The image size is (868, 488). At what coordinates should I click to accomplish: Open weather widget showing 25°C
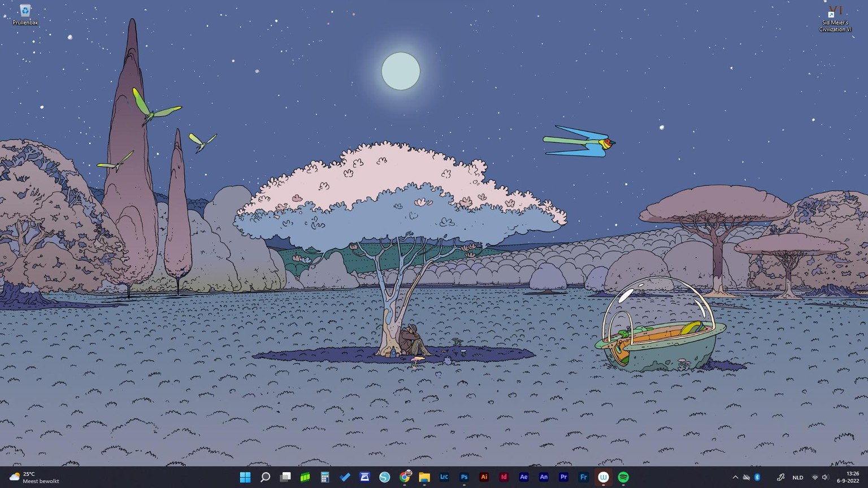[34, 477]
